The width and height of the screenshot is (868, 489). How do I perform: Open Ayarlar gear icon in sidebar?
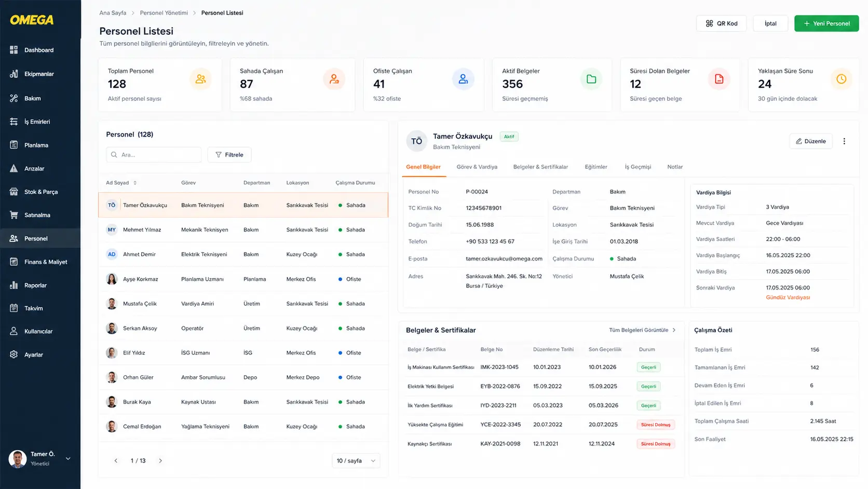[x=14, y=354]
